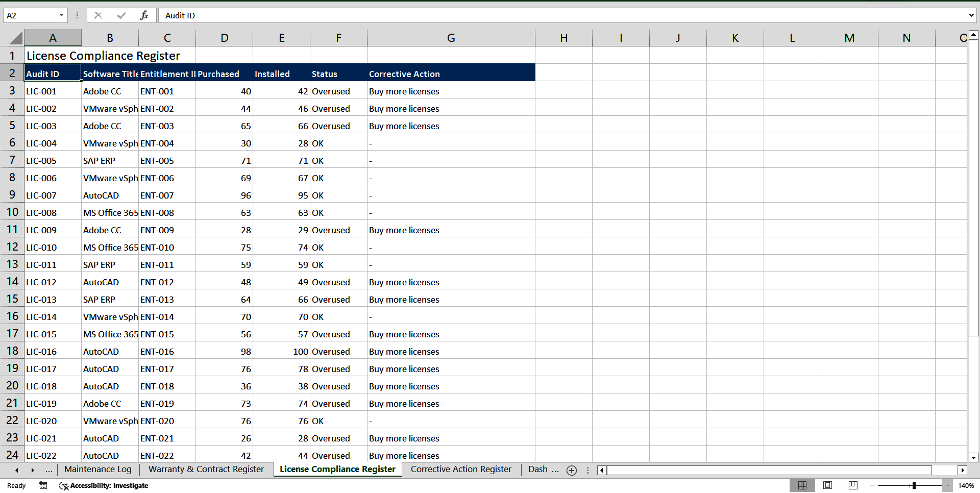Select the License Compliance Register tab
Screen dimensions: 980x493
click(x=337, y=469)
